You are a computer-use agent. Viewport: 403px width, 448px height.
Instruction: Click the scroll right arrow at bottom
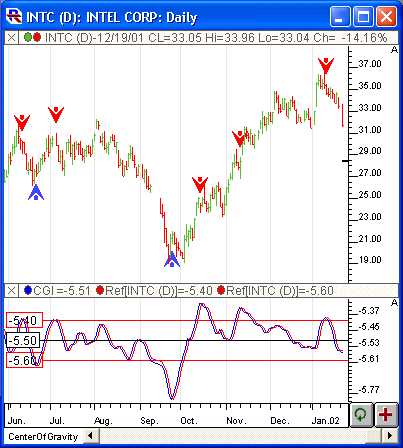[390, 436]
